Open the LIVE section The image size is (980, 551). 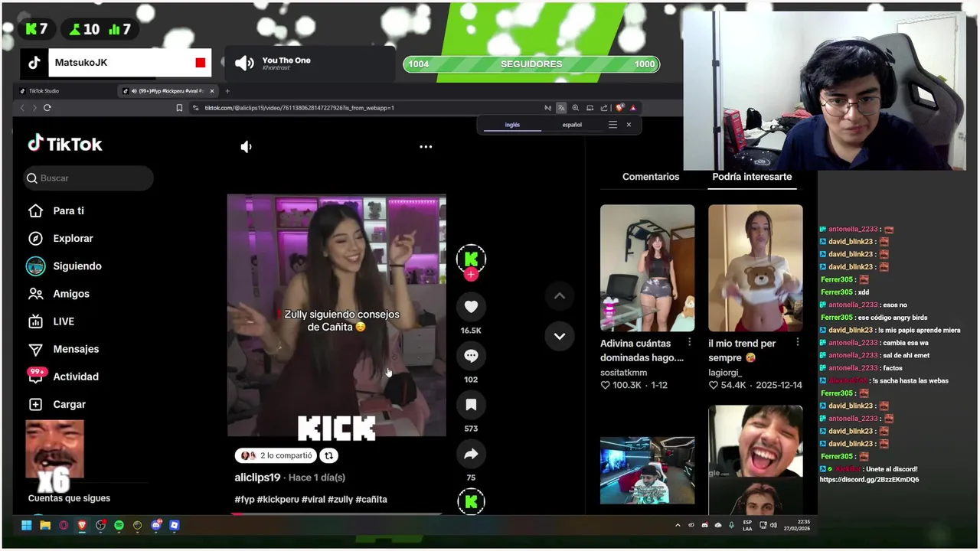coord(51,321)
